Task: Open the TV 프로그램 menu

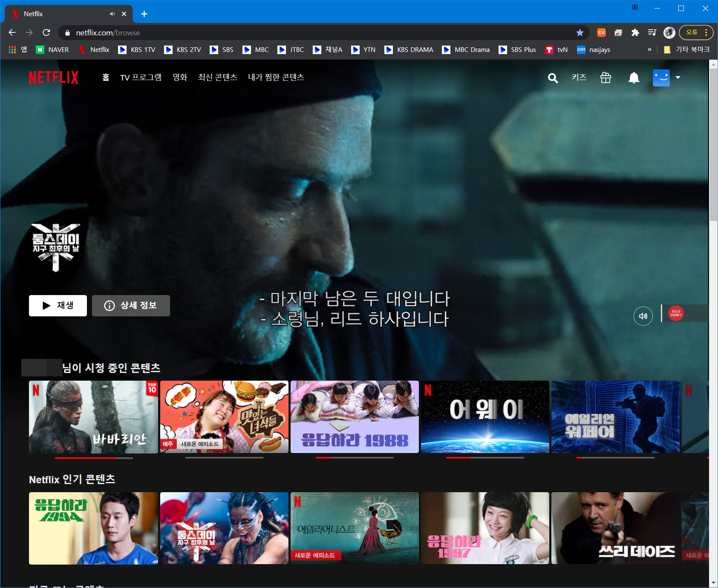Action: pyautogui.click(x=141, y=77)
